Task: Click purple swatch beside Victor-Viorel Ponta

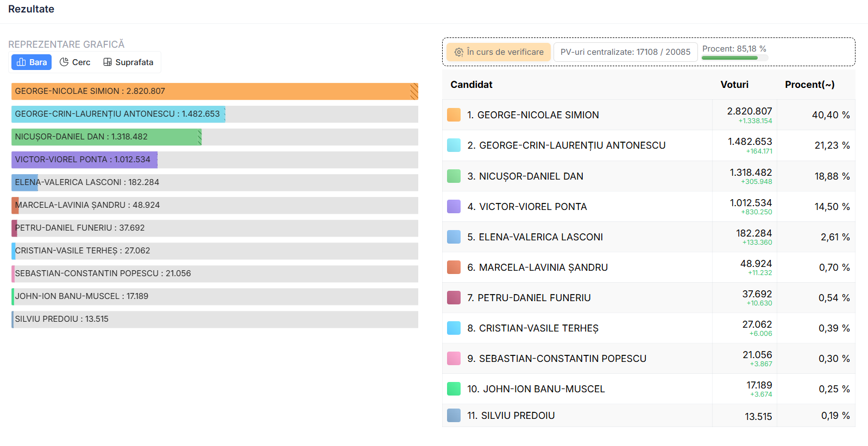Action: tap(454, 207)
